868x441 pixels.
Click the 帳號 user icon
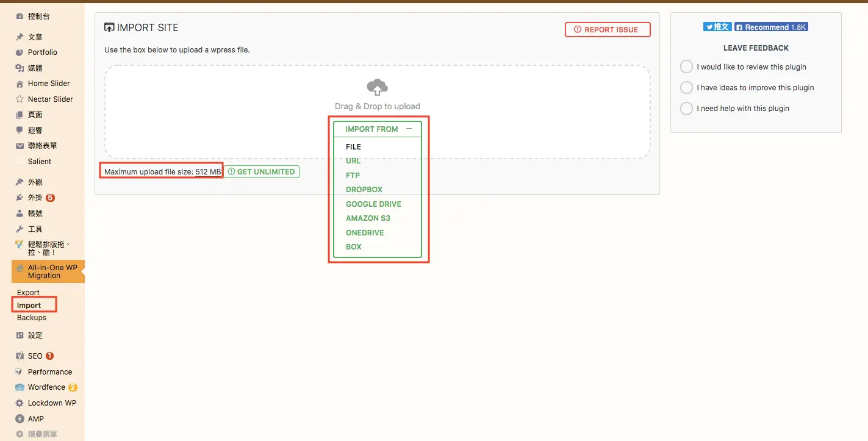point(20,213)
